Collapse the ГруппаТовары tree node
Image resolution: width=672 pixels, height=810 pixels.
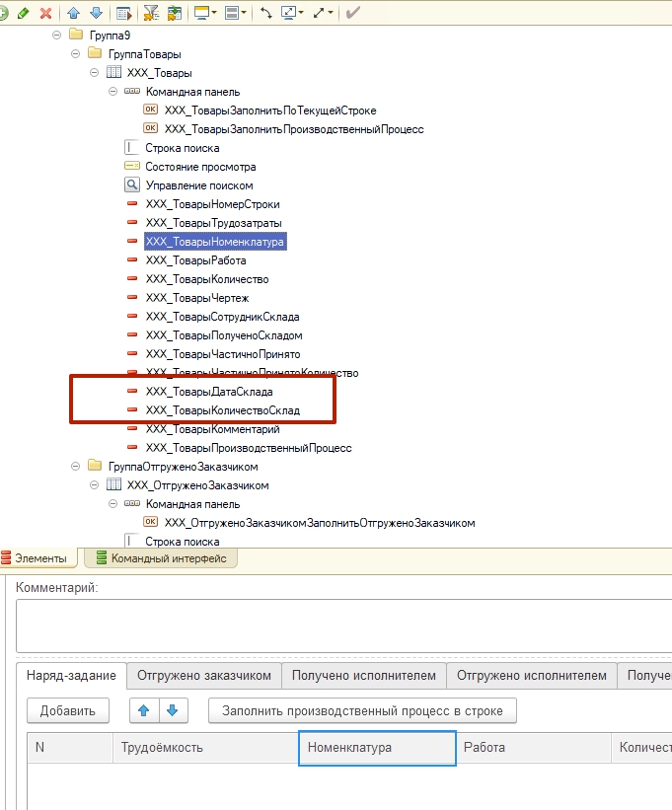point(75,54)
